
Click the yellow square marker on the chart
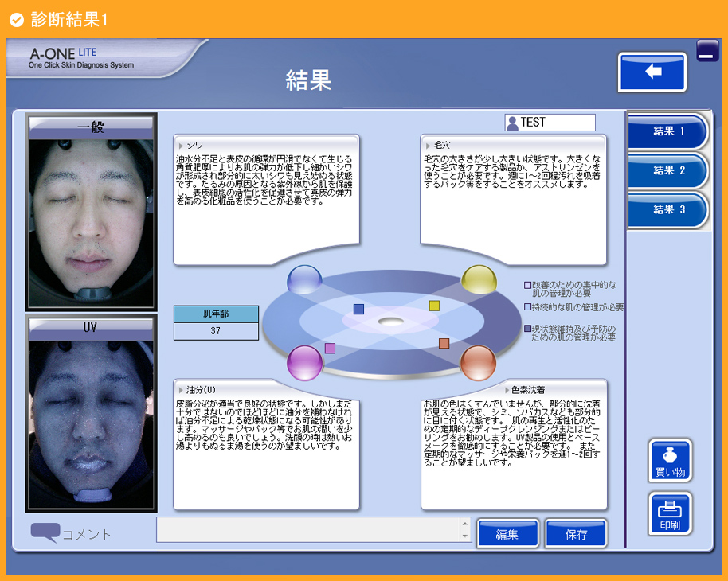[432, 305]
